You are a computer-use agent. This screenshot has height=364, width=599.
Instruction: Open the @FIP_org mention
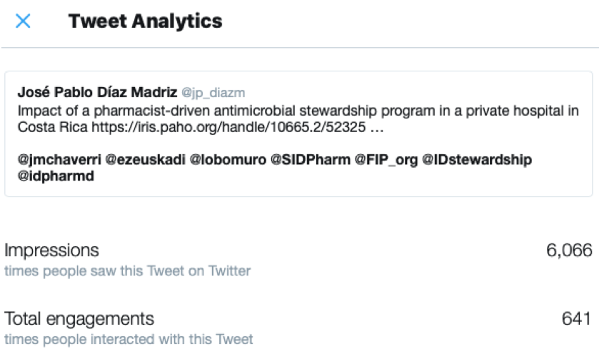[386, 160]
